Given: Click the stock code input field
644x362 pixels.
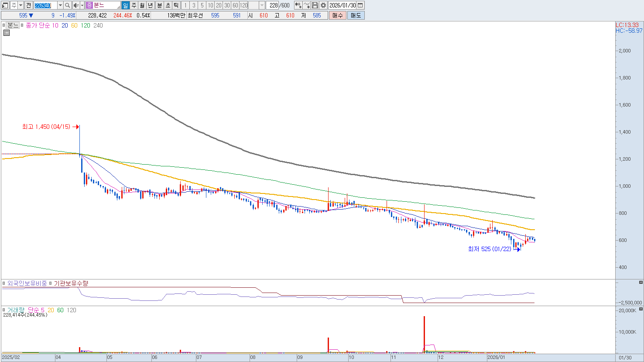Looking at the screenshot, I should point(45,5).
